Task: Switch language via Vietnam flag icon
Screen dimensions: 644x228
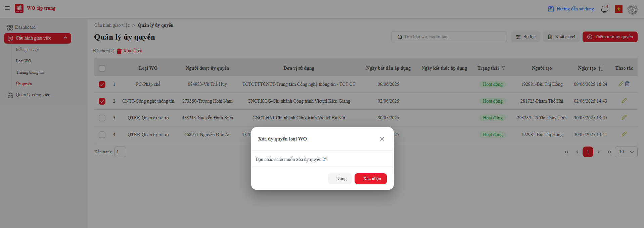Action: point(618,9)
